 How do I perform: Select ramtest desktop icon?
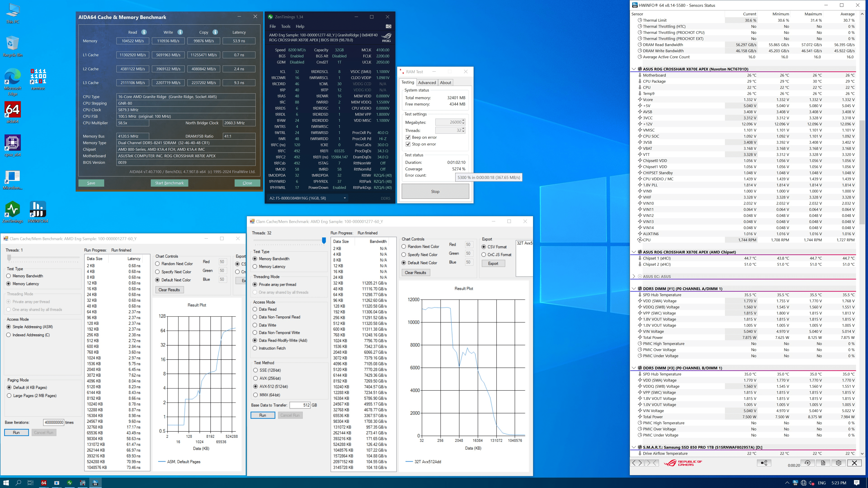point(38,80)
